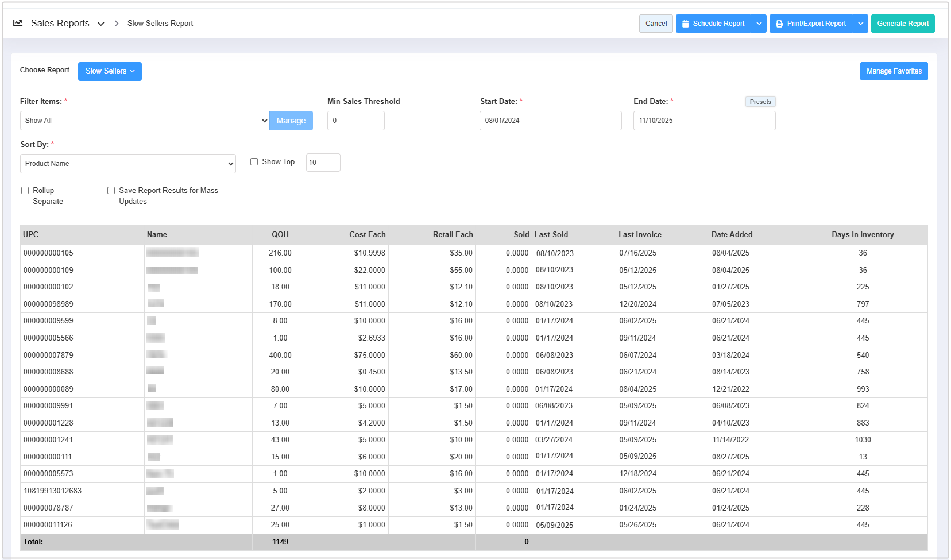Enable the Show Top checkbox
This screenshot has width=951, height=560.
pos(254,162)
